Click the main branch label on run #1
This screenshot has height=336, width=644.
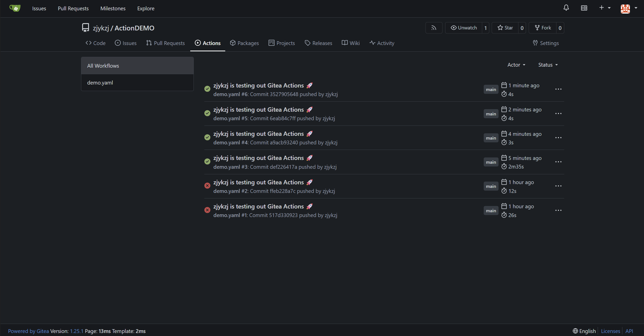pos(491,211)
